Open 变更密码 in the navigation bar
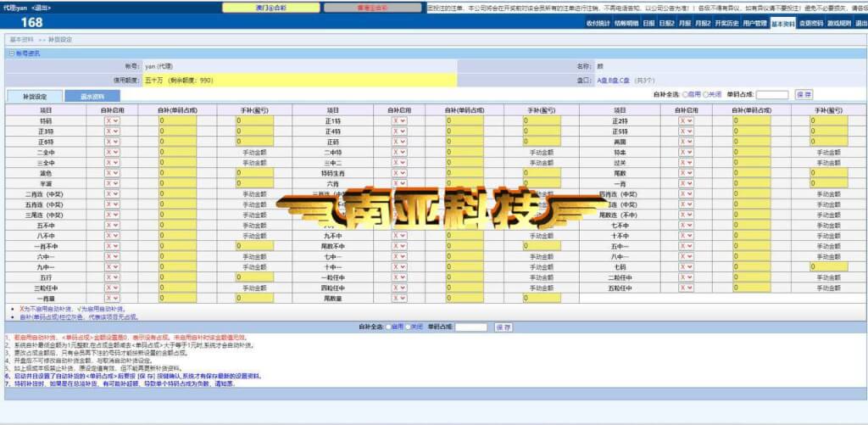This screenshot has height=425, width=868. (x=811, y=23)
